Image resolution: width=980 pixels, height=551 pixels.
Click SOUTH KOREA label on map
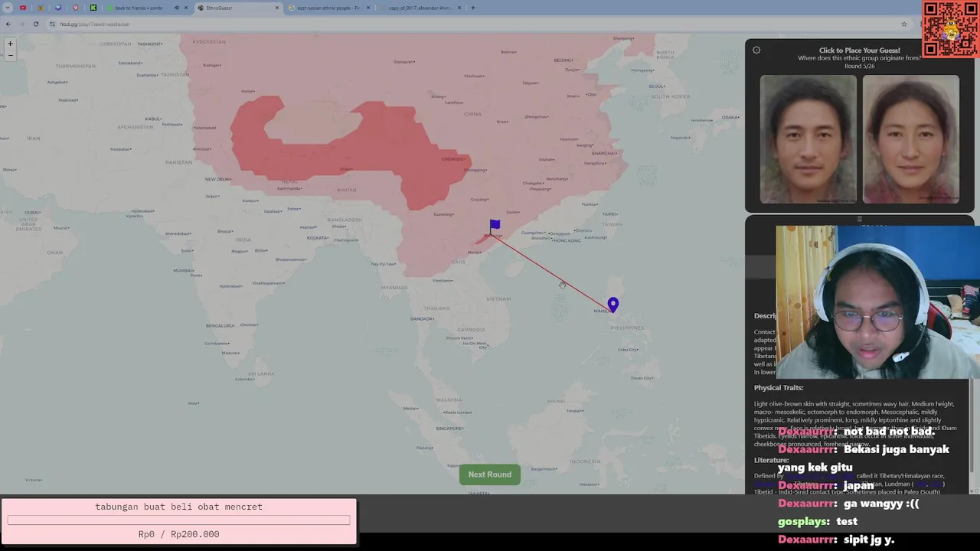670,96
